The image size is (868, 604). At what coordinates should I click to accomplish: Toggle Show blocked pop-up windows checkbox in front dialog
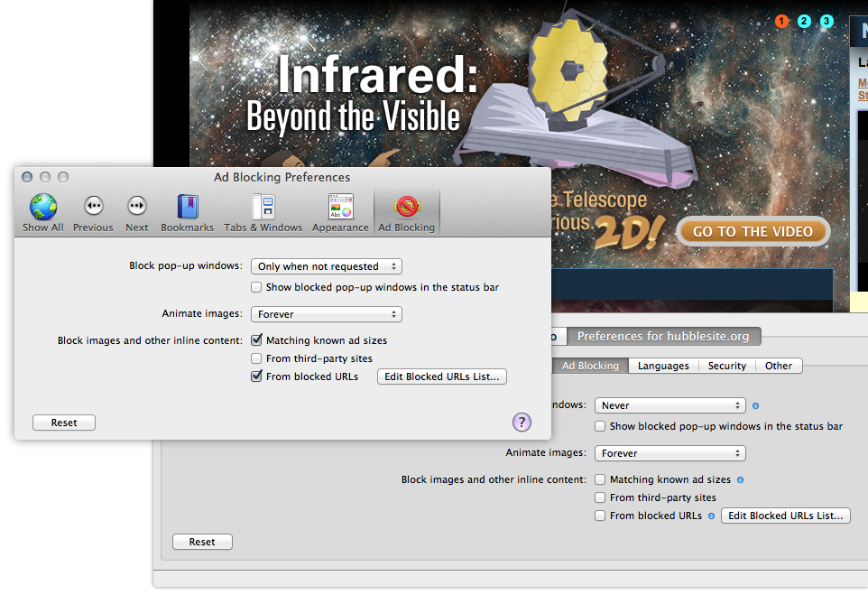coord(257,287)
